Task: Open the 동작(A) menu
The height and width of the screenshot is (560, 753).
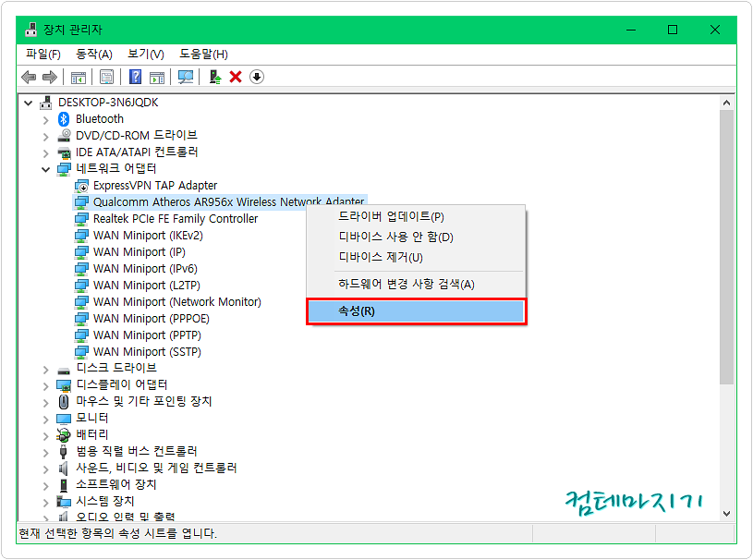Action: [94, 55]
